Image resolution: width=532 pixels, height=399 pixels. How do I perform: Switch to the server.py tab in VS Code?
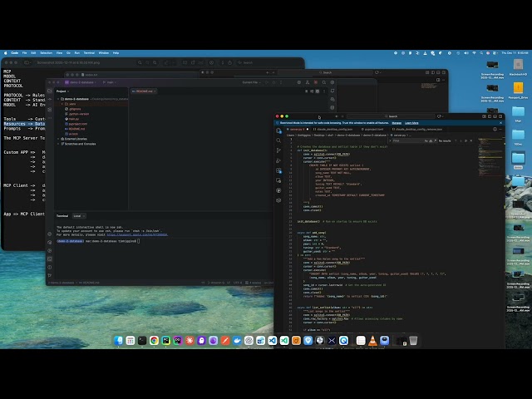pos(296,130)
